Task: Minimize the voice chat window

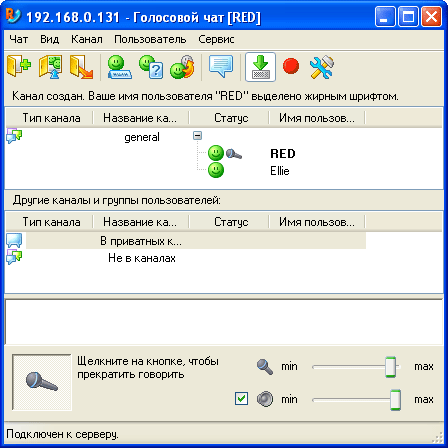Action: pos(385,17)
